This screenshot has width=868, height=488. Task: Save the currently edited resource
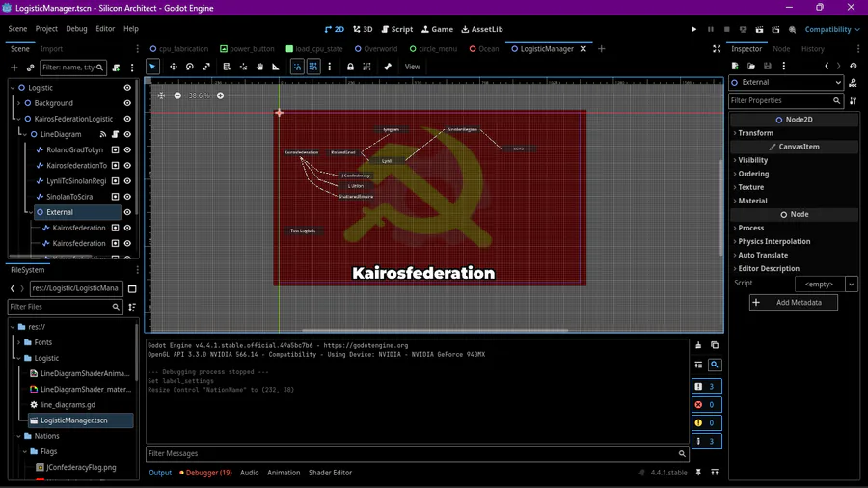pos(768,66)
